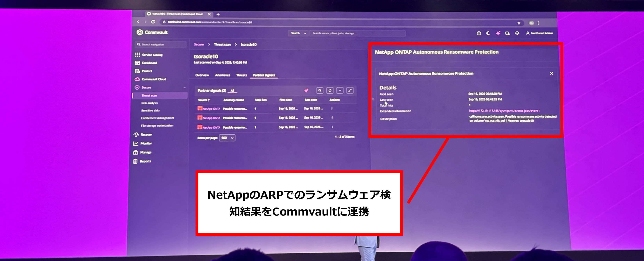Open Commvault Cloud in the sidebar

point(150,79)
